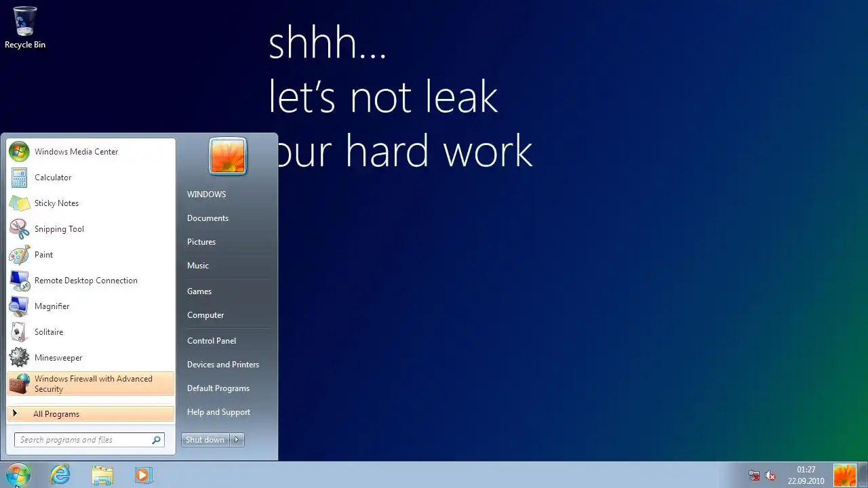The image size is (868, 488).
Task: Launch the Calculator icon in Start menu
Action: (x=19, y=178)
